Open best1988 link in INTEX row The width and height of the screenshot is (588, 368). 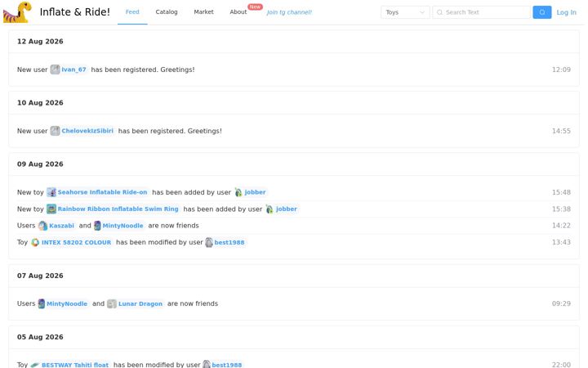click(x=229, y=242)
